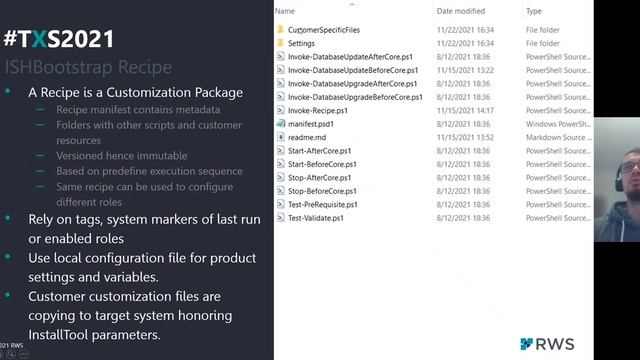Click the RWS logo on slide
Image resolution: width=640 pixels, height=360 pixels.
[x=547, y=344]
